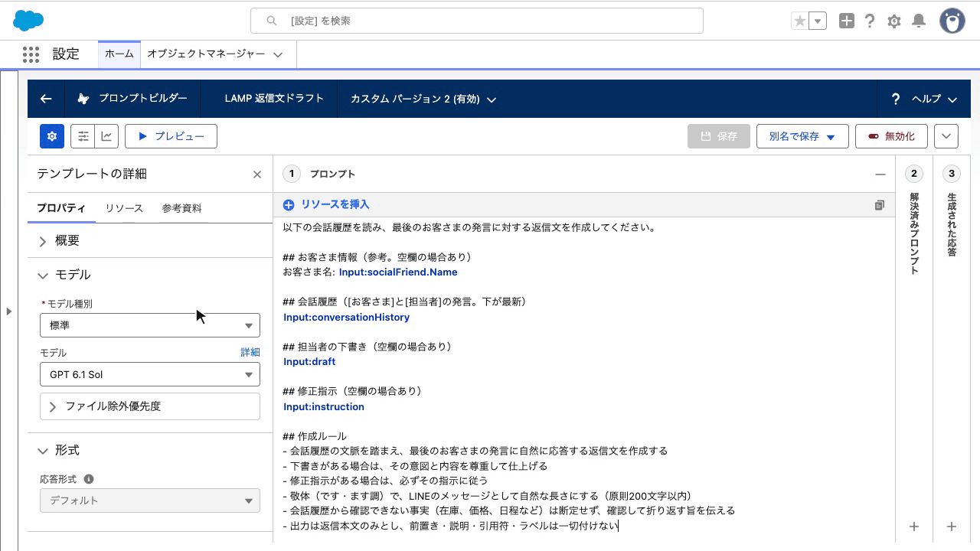
Task: Open the App Launcher dots grid
Action: coord(31,54)
